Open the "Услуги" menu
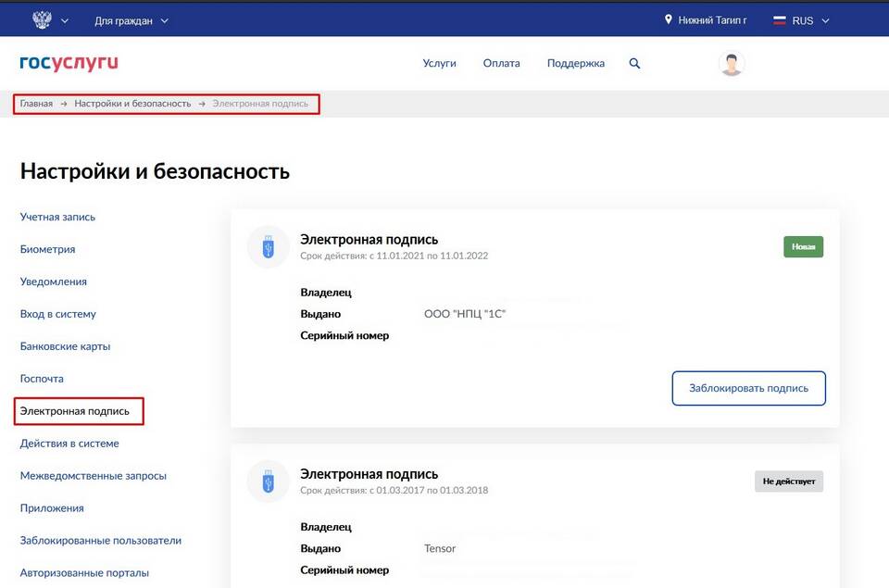889x588 pixels. [439, 64]
